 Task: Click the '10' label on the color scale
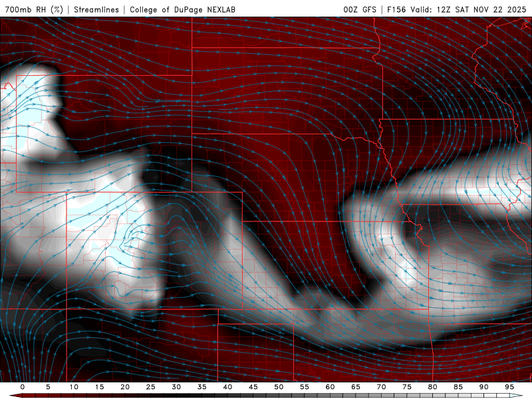pos(74,387)
